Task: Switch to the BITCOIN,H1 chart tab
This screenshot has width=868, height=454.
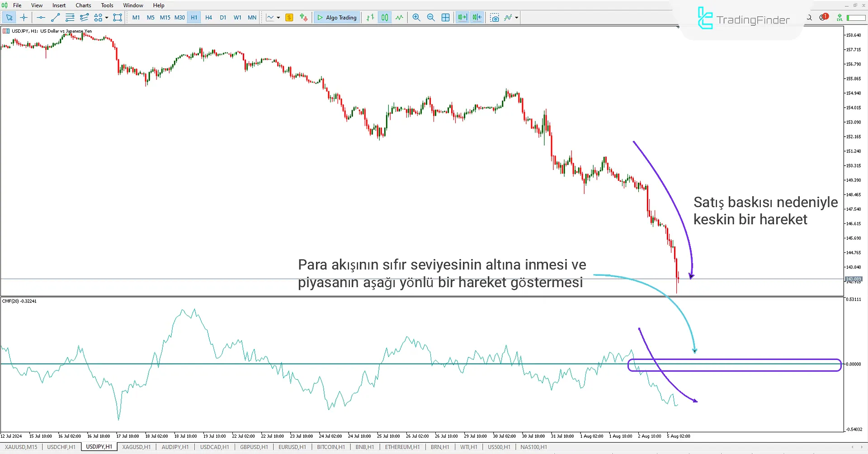Action: click(330, 447)
